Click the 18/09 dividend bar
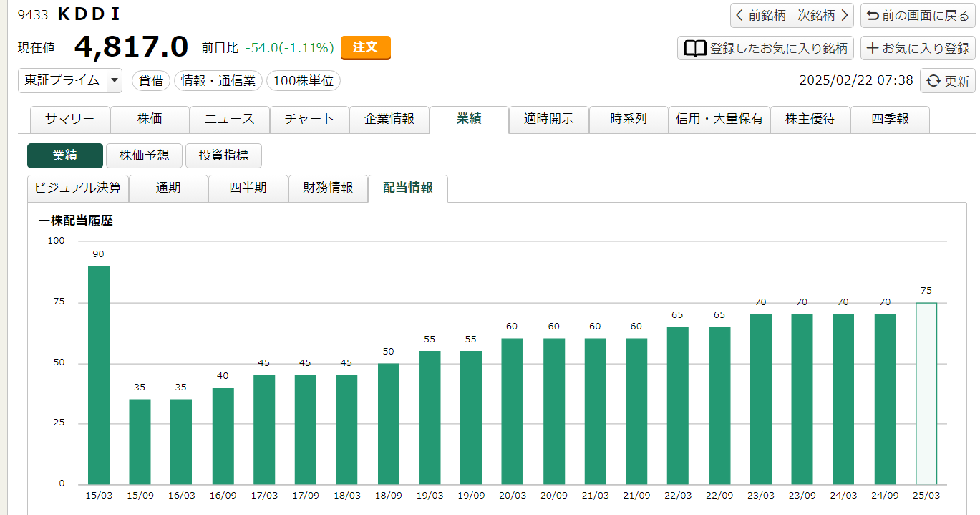This screenshot has width=980, height=515. pyautogui.click(x=389, y=424)
